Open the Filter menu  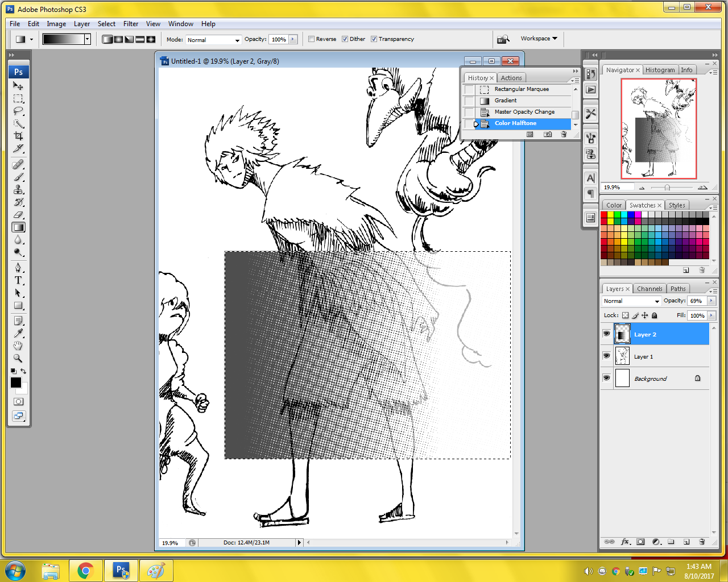(x=131, y=24)
